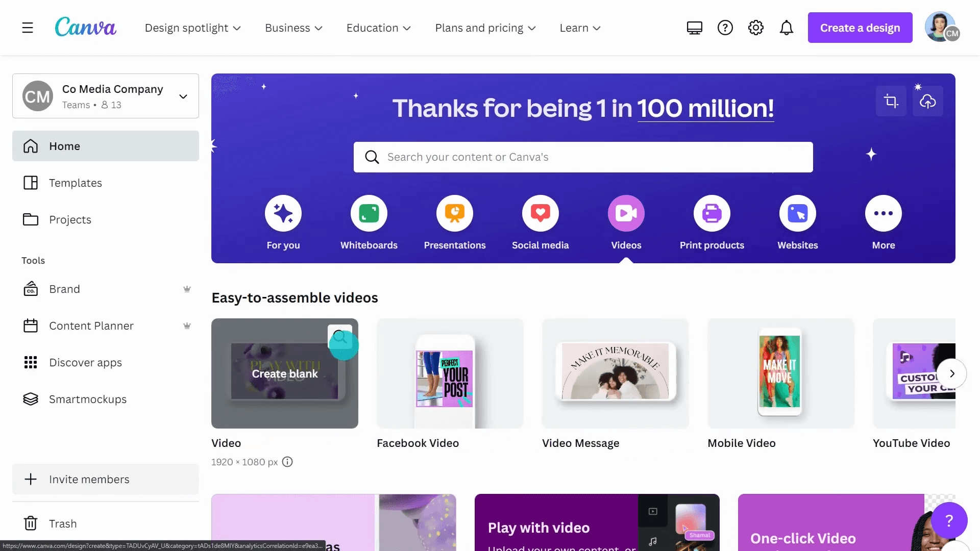Click the Mobile Video label
The height and width of the screenshot is (551, 980).
tap(742, 443)
